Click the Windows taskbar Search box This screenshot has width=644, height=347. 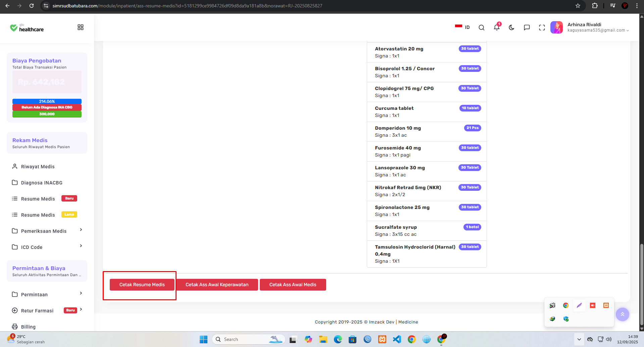click(249, 339)
